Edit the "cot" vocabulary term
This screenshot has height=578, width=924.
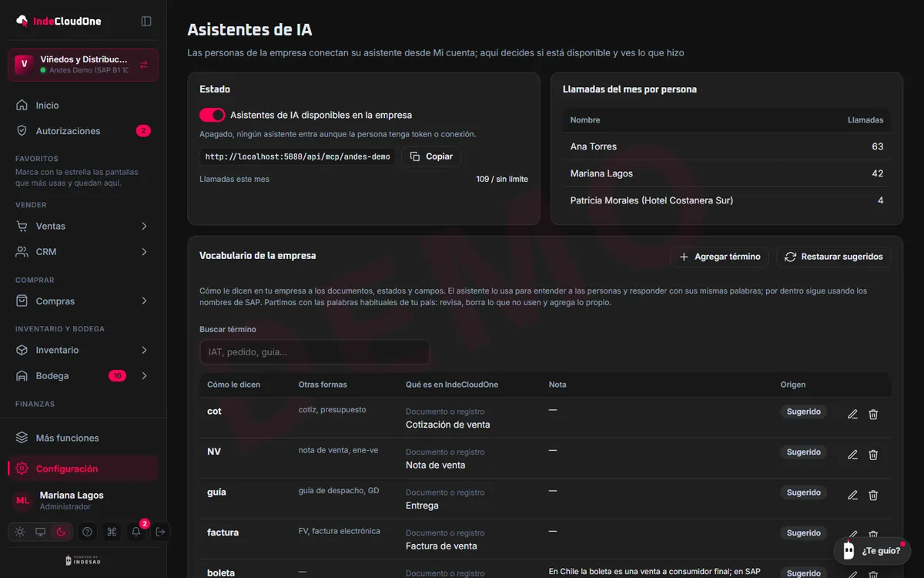pyautogui.click(x=852, y=415)
